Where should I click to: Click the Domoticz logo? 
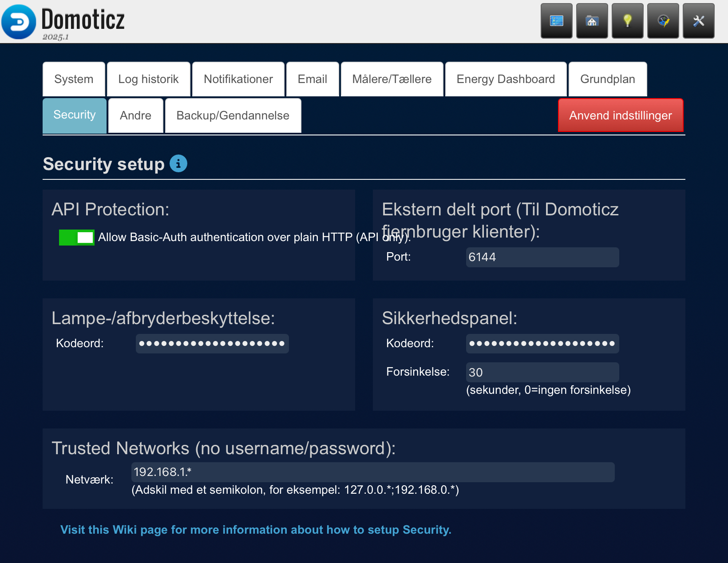[x=19, y=22]
